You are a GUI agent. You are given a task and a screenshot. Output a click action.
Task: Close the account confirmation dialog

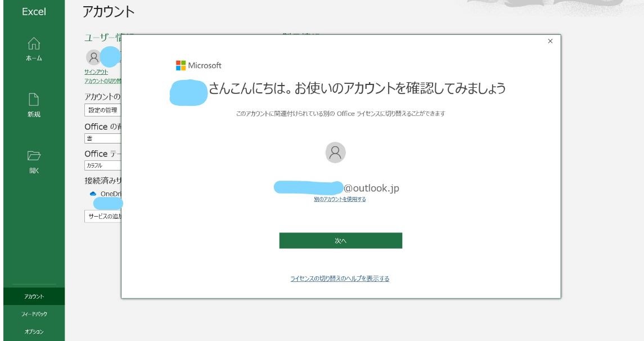(551, 41)
